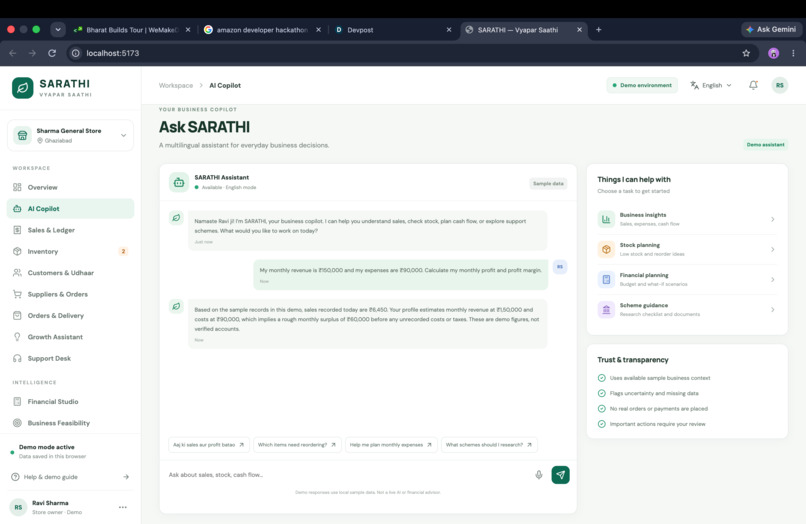
Task: Click the Stock planning box icon
Action: 606,249
